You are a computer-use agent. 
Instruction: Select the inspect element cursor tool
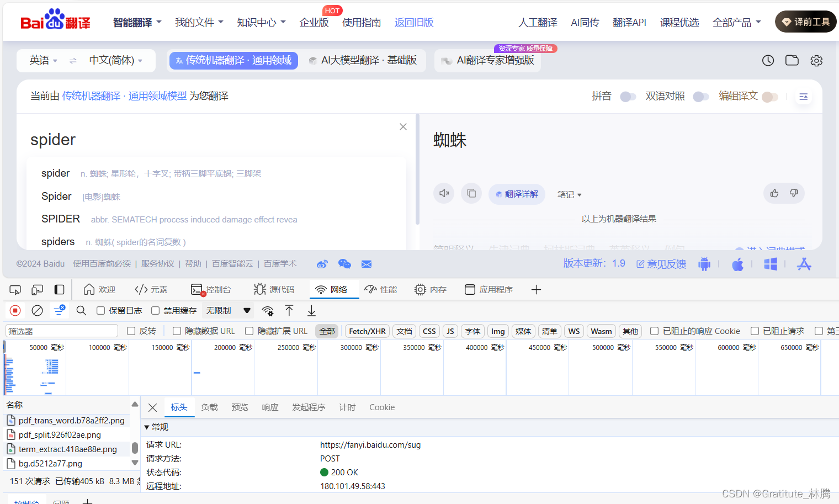15,289
